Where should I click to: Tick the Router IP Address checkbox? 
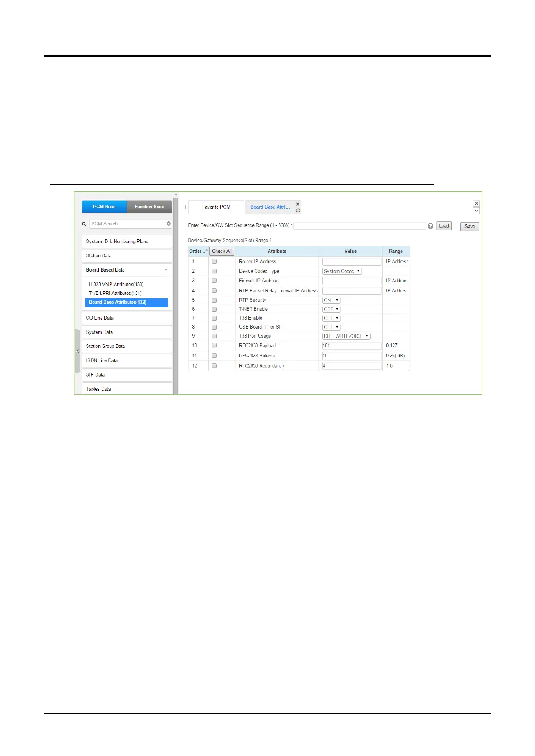[214, 261]
